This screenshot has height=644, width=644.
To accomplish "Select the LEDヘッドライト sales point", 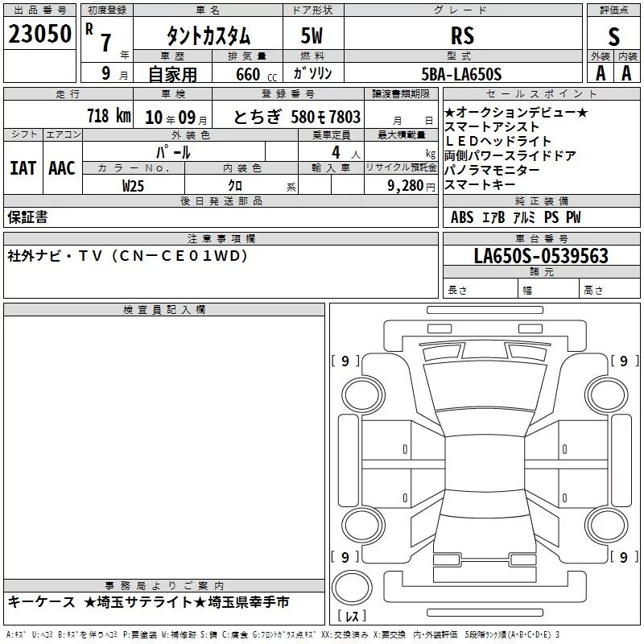I will pyautogui.click(x=497, y=142).
